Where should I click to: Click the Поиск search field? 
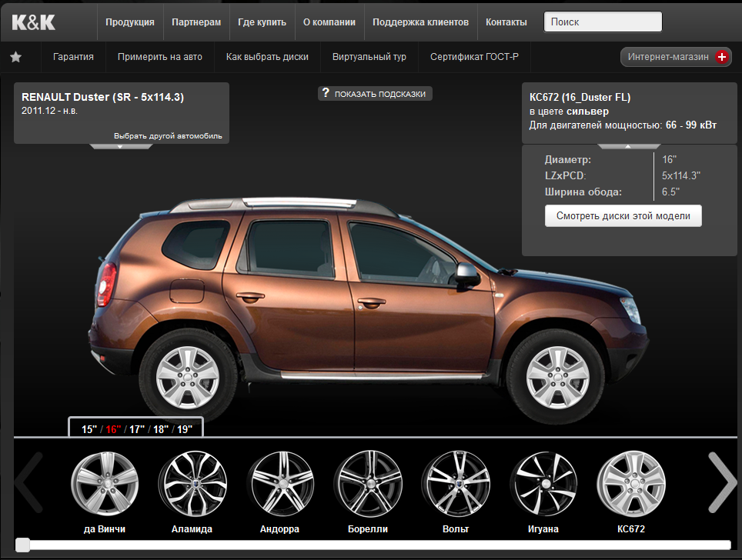[x=603, y=22]
